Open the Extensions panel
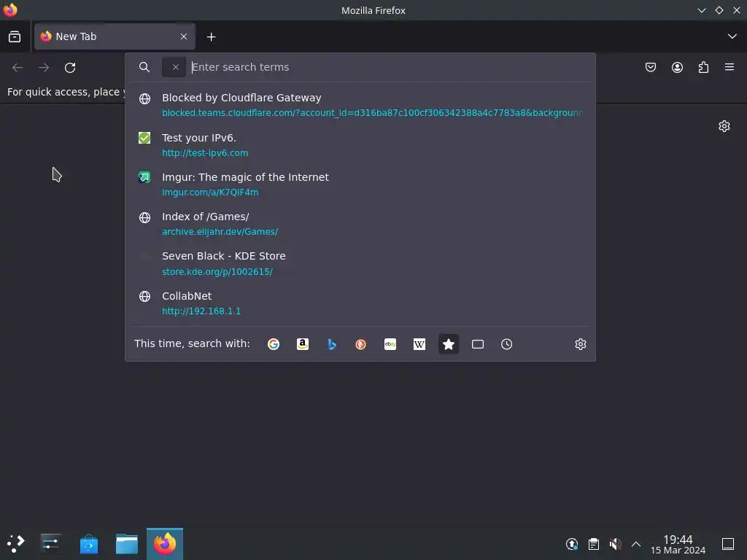Screen dimensions: 747x560 703,67
